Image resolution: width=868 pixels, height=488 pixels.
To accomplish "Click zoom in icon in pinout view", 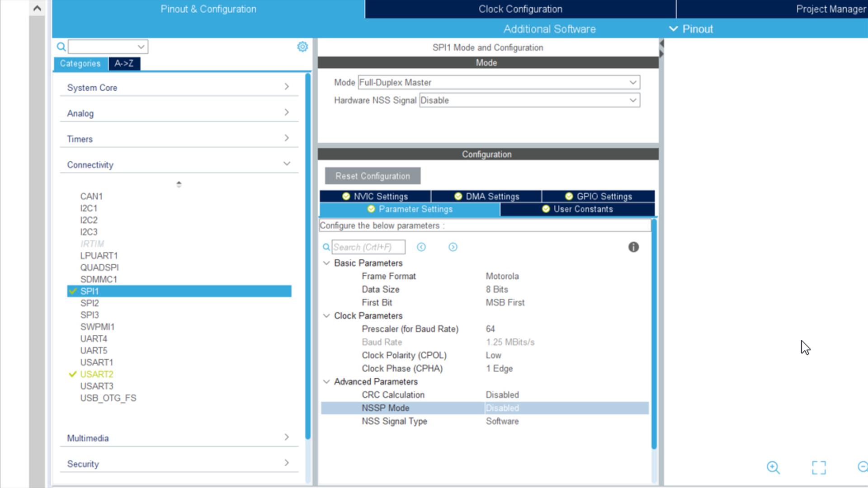I will 773,467.
